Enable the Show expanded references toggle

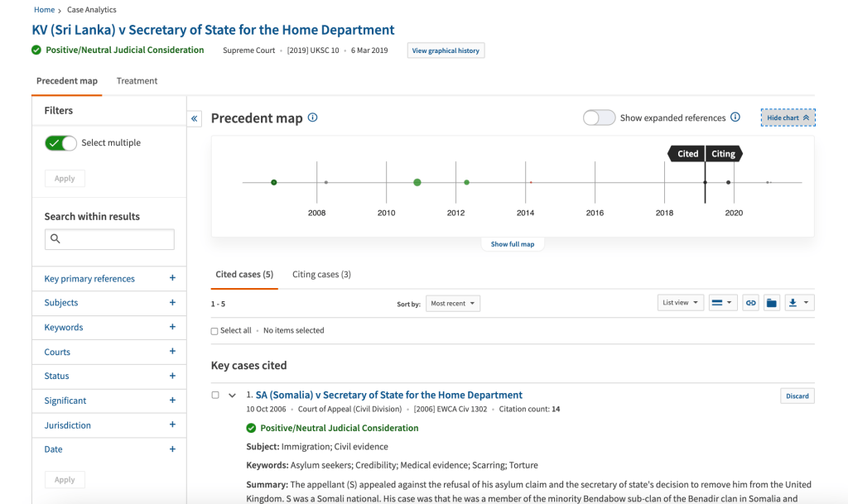pos(599,118)
